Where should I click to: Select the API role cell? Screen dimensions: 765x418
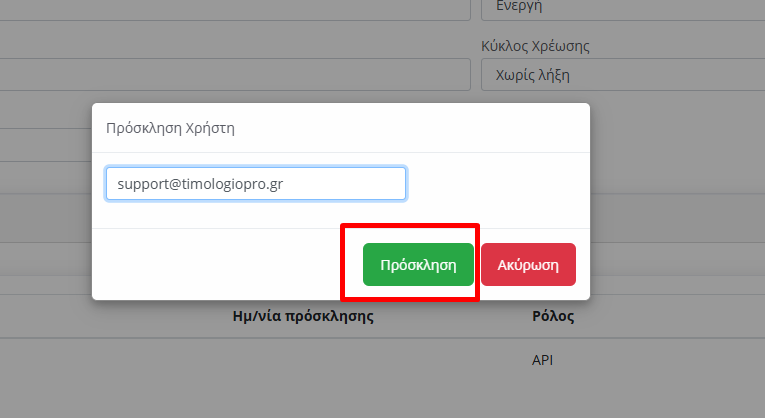542,360
